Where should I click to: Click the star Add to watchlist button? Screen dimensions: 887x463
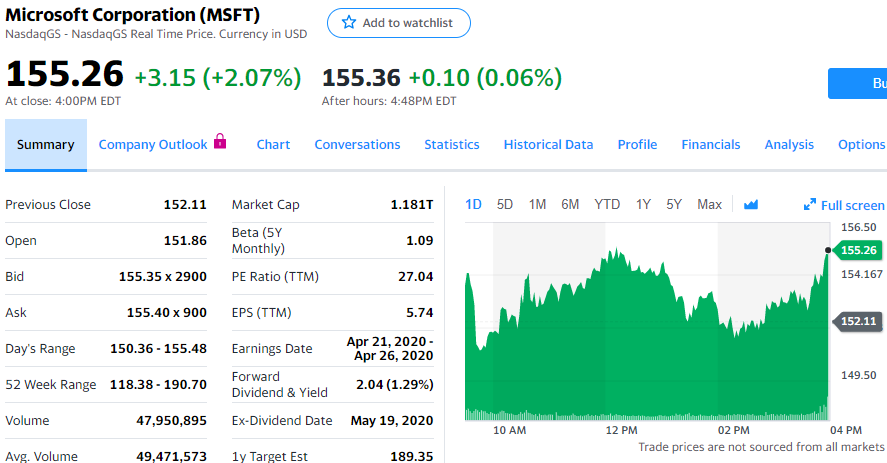tap(398, 23)
